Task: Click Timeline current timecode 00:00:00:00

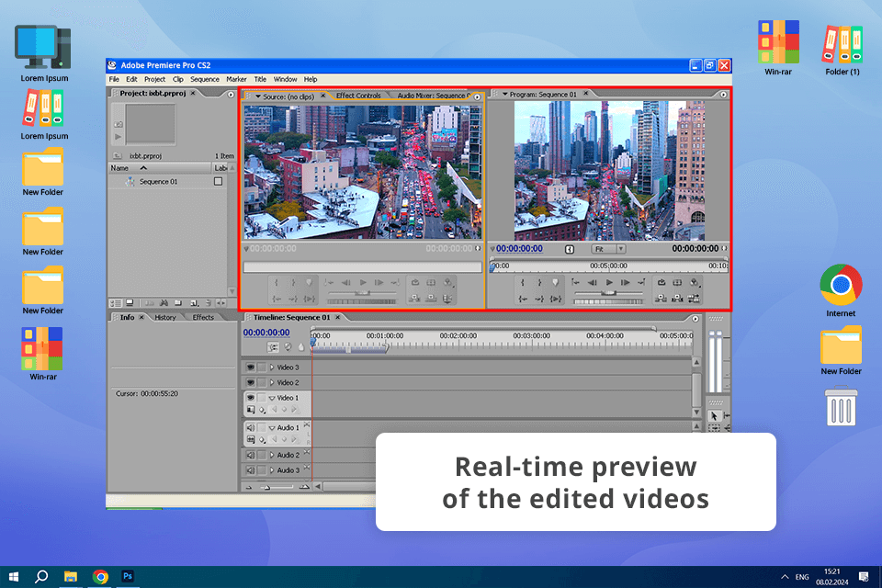Action: point(266,333)
